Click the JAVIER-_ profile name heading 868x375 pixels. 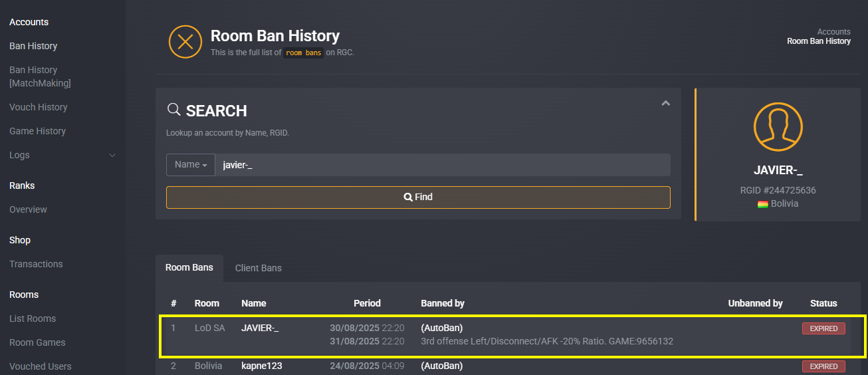(x=778, y=170)
